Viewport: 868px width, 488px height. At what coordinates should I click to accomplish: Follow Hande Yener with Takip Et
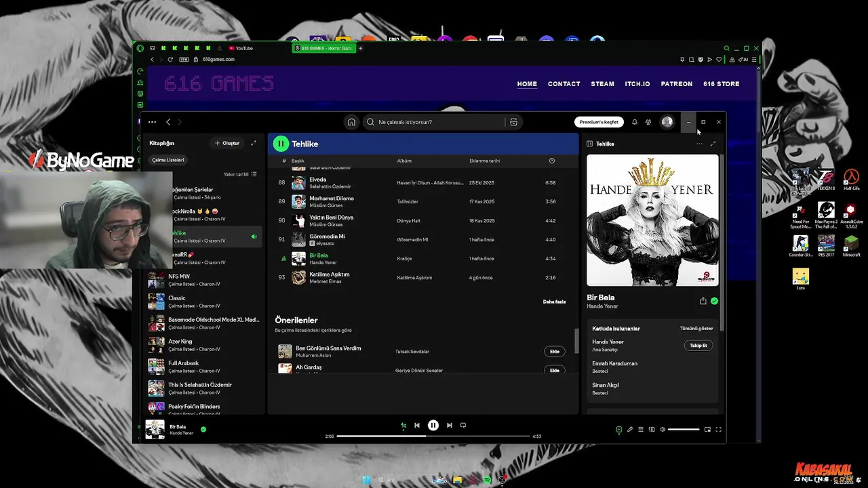click(698, 346)
